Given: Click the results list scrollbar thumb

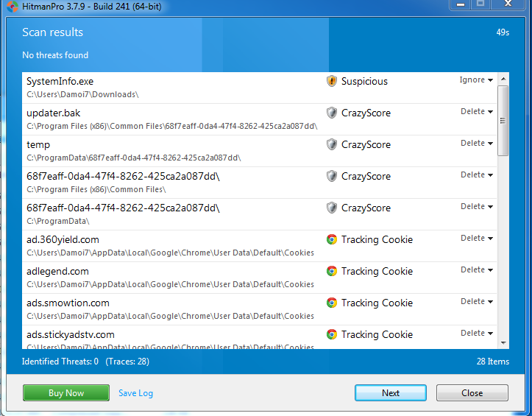Looking at the screenshot, I should [503, 121].
